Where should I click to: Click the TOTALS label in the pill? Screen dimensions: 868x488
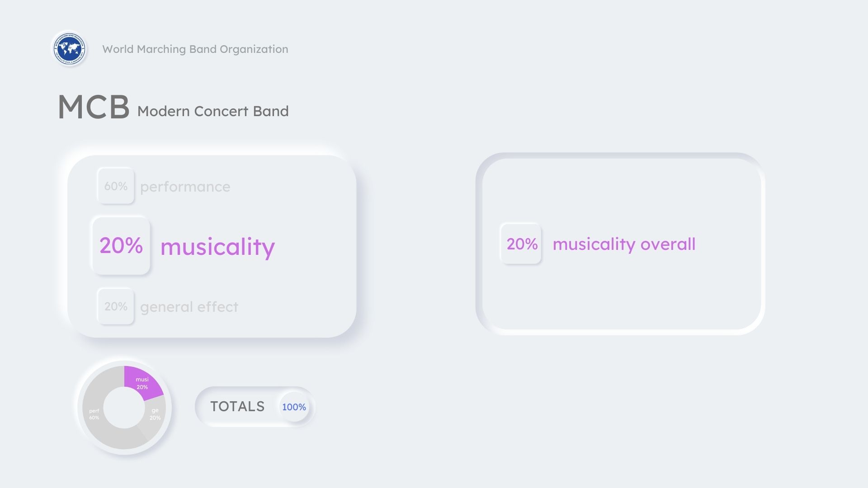(x=237, y=407)
